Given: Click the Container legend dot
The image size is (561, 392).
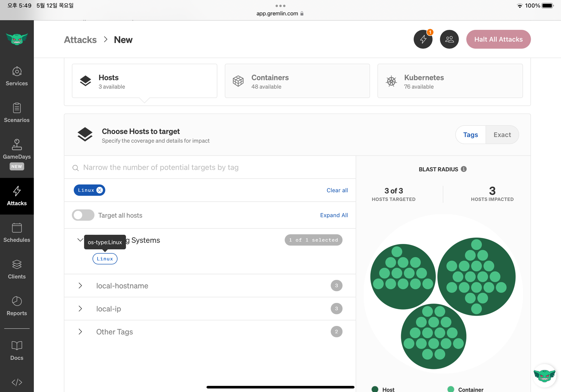Looking at the screenshot, I should (x=451, y=389).
